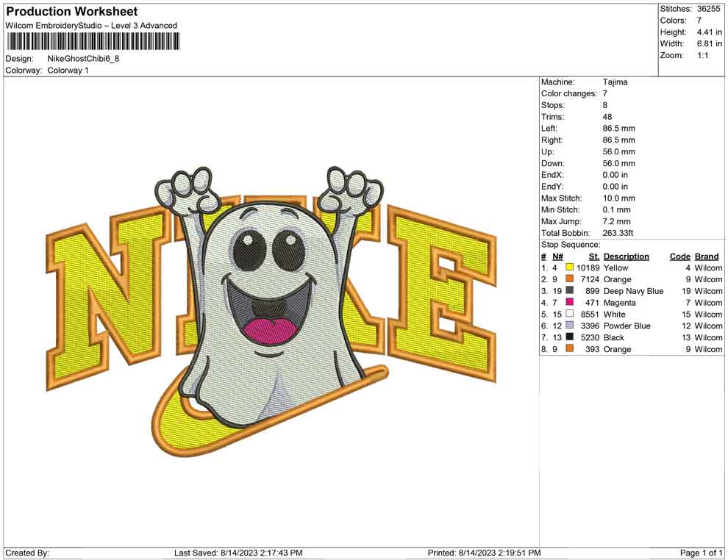Click the 'Magenta' description text
This screenshot has height=560, width=728.
tap(619, 303)
